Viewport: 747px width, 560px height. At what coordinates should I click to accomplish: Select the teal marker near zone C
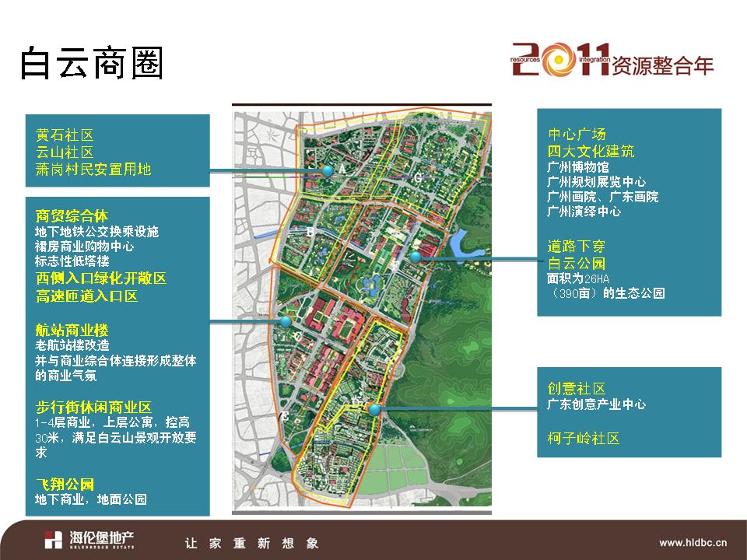286,321
